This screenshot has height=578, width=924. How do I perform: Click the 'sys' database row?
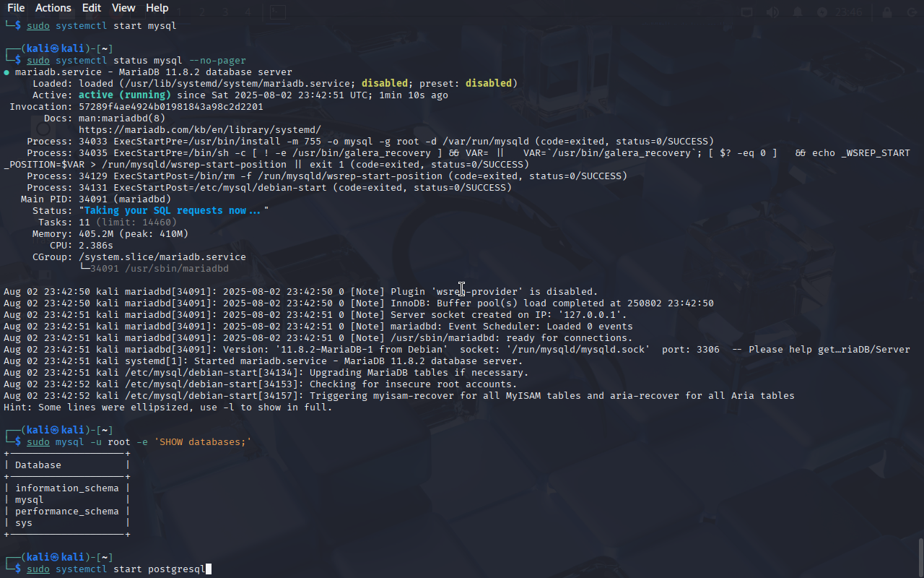coord(24,523)
